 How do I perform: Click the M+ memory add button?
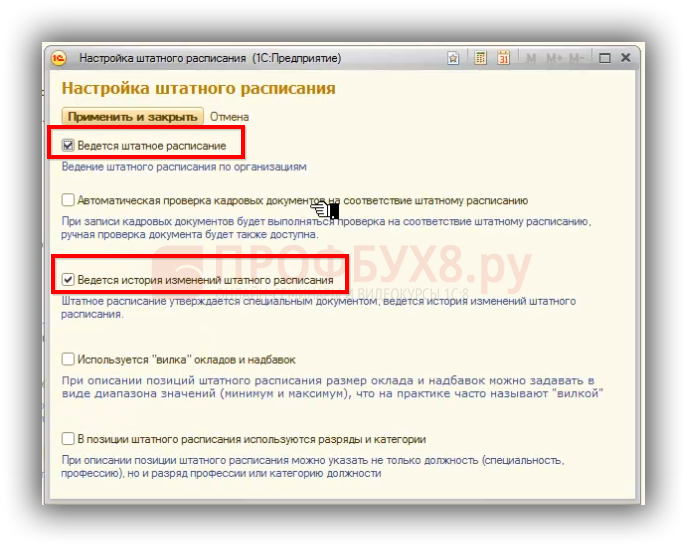click(x=554, y=58)
